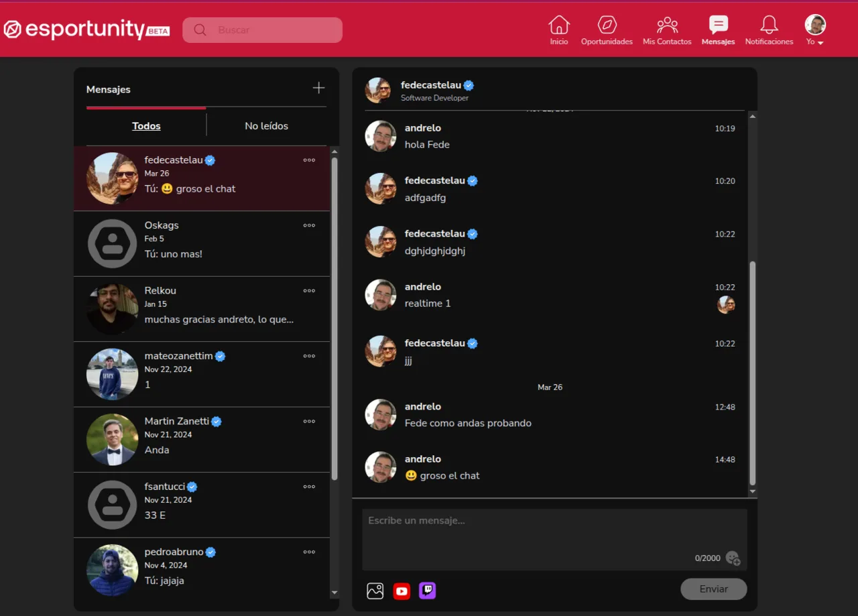The height and width of the screenshot is (616, 858).
Task: Open fedecastelau profile in chat header
Action: pos(432,85)
